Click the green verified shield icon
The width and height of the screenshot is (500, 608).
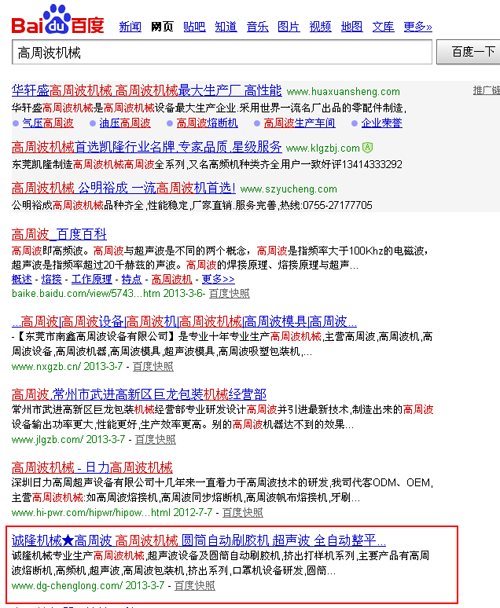tap(367, 148)
